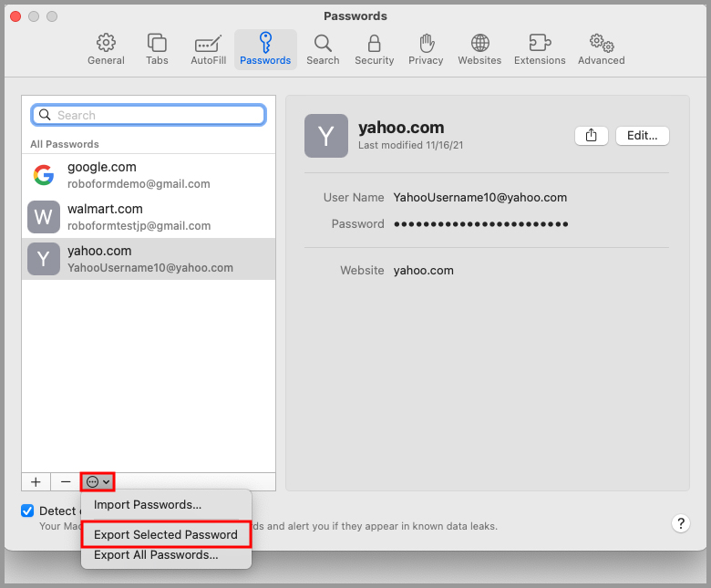
Task: Switch to the AutoFill pane
Action: [208, 49]
